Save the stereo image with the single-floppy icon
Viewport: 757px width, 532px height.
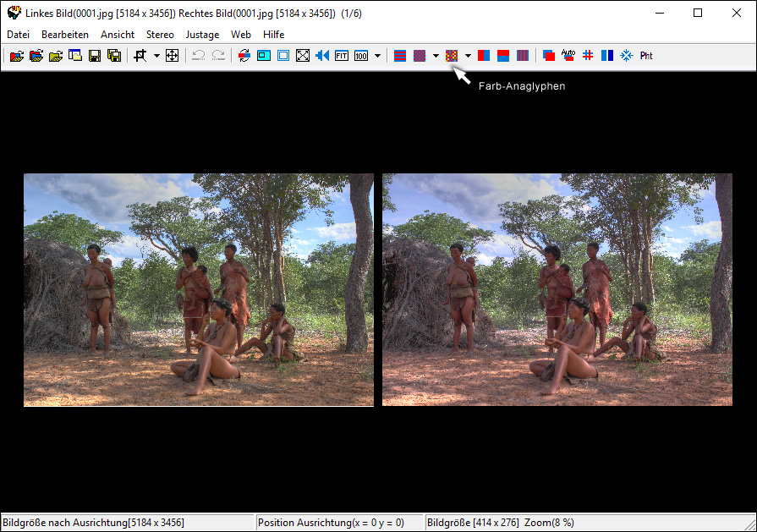coord(95,56)
